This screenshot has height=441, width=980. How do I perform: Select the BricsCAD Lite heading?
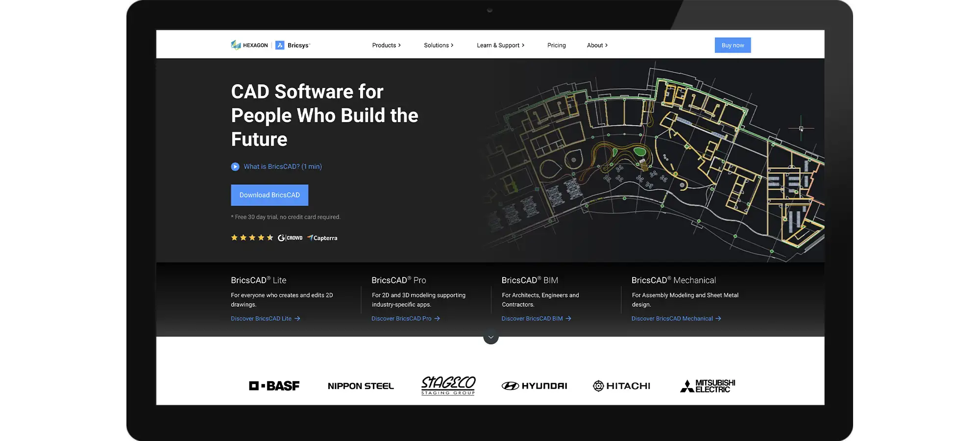[259, 280]
